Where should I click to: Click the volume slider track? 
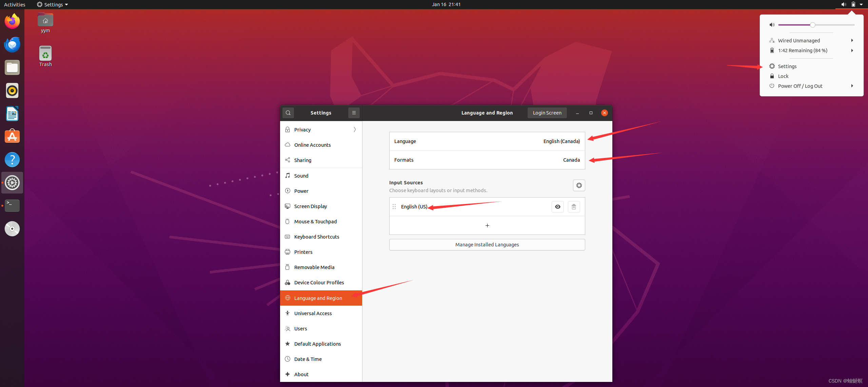pyautogui.click(x=834, y=25)
